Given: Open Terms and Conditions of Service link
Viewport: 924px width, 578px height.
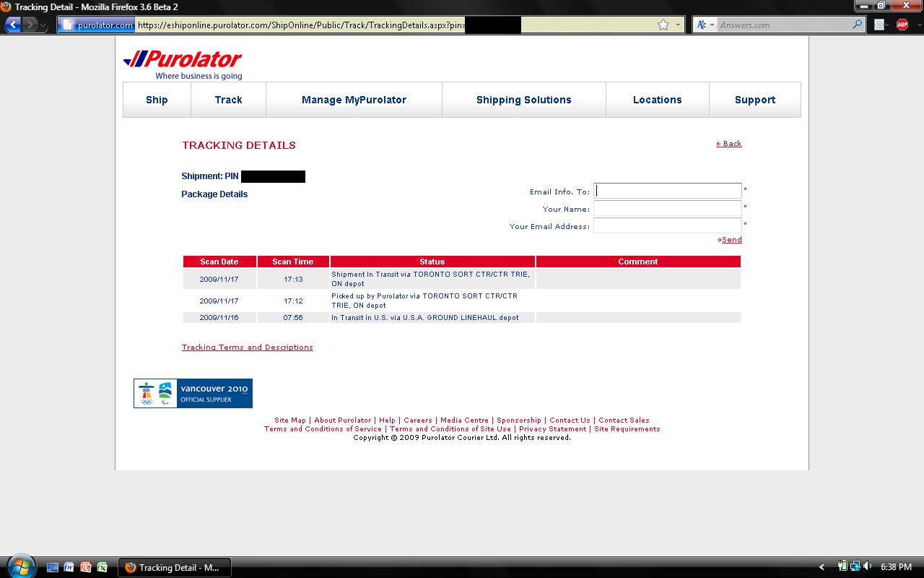Looking at the screenshot, I should 323,428.
